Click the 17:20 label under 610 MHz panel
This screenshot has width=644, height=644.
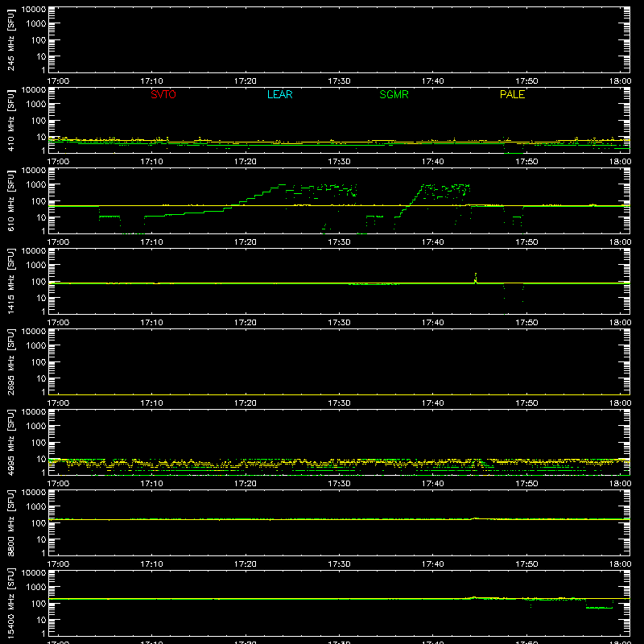[246, 242]
